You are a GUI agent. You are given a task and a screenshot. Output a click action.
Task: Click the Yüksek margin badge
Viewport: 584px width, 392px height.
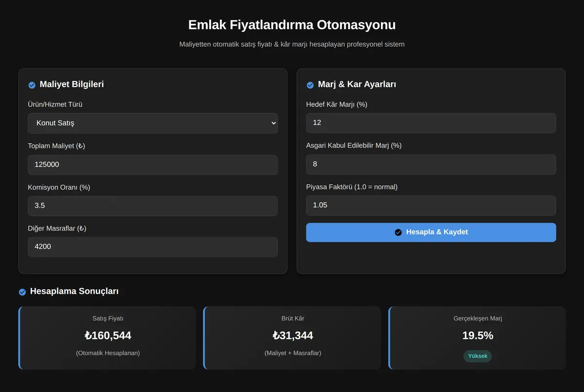click(477, 356)
